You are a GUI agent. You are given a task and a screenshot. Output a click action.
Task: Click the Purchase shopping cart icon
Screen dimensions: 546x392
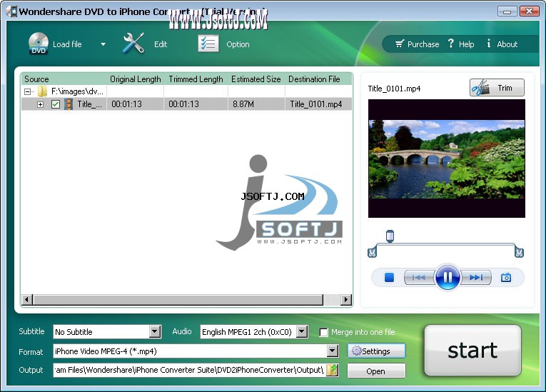point(400,44)
